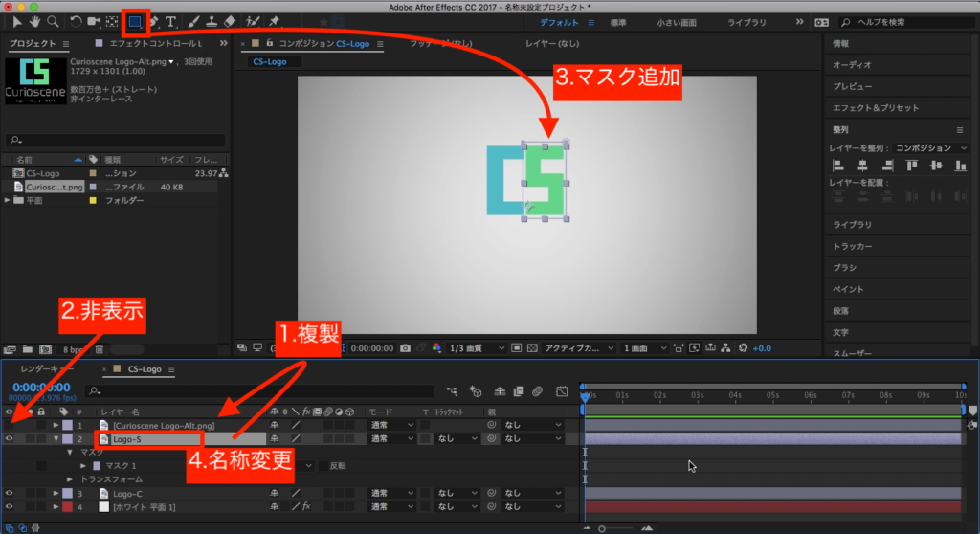Expand the トランスフォーム property group
The image size is (980, 534).
70,479
